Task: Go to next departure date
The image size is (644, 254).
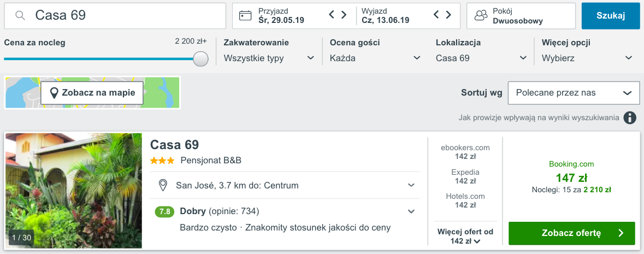Action: pos(448,15)
